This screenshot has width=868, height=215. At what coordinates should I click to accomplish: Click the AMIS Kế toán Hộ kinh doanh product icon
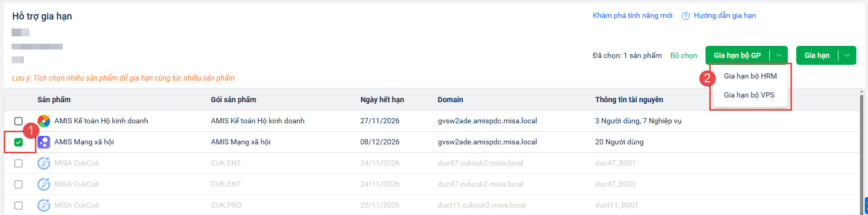click(x=44, y=121)
